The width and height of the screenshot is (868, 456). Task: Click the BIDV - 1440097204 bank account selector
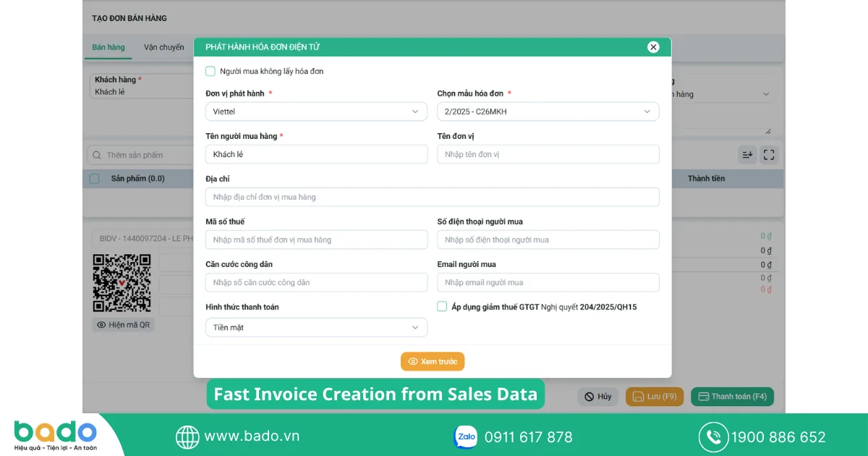point(142,238)
